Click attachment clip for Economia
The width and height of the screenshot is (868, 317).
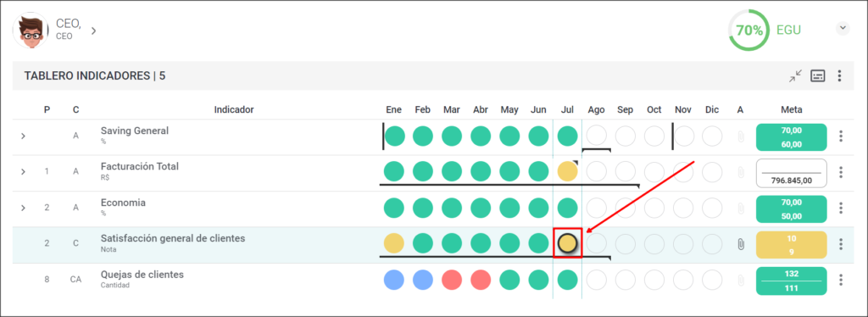[x=741, y=208]
